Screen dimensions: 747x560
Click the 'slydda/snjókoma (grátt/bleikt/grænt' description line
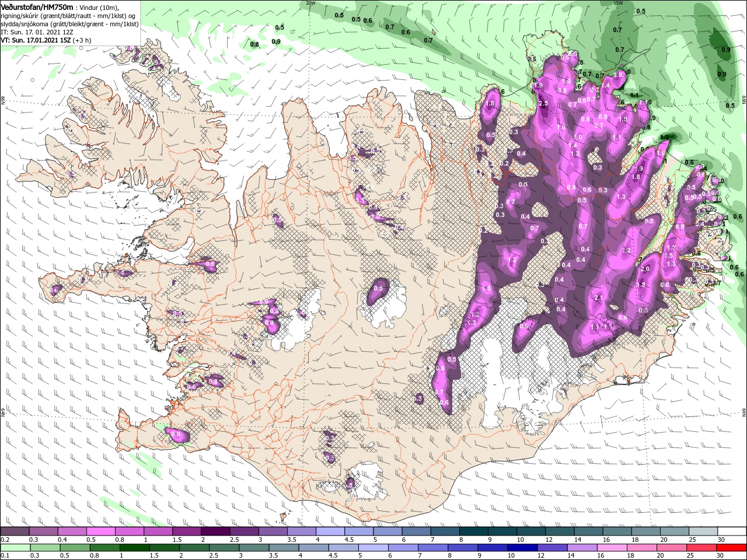tap(68, 24)
